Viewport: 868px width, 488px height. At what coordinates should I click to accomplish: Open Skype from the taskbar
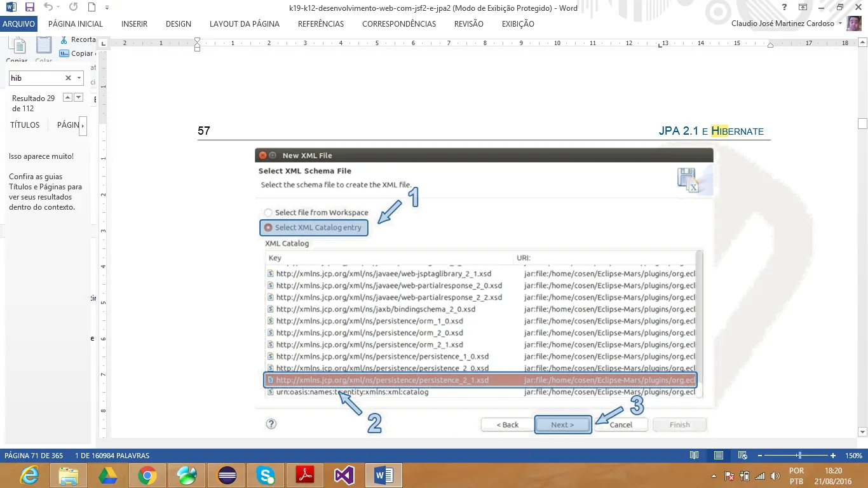pos(266,475)
